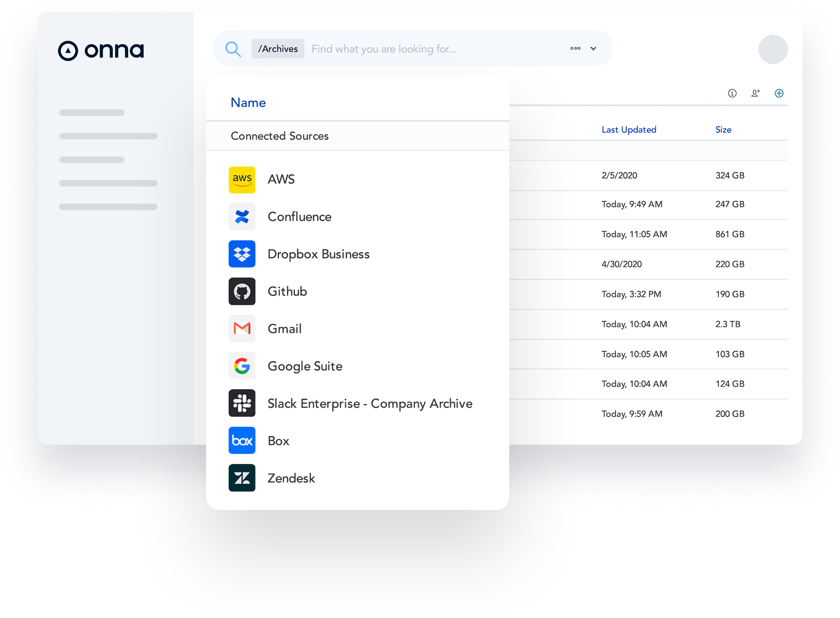This screenshot has height=618, width=840.
Task: Click the 2/5/2020 date cell
Action: pos(619,176)
